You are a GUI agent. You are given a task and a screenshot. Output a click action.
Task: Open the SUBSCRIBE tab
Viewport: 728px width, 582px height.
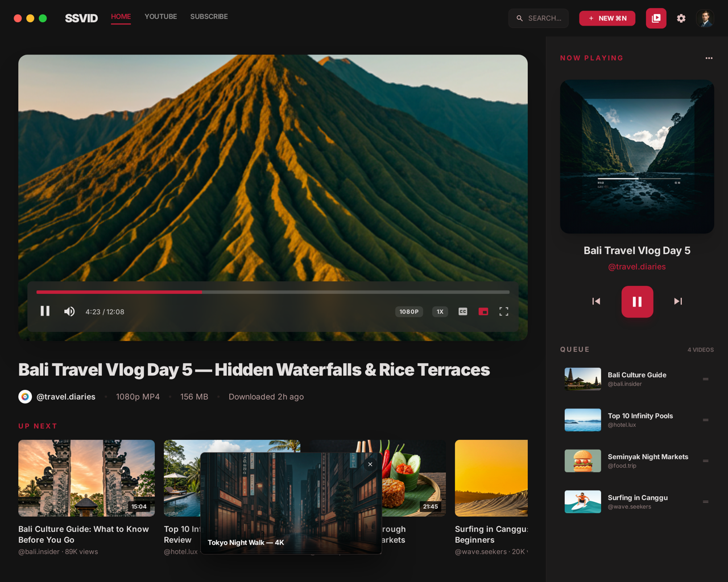pos(209,16)
